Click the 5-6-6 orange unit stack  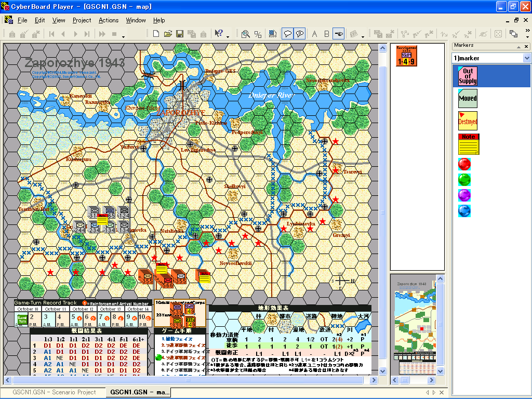(167, 281)
